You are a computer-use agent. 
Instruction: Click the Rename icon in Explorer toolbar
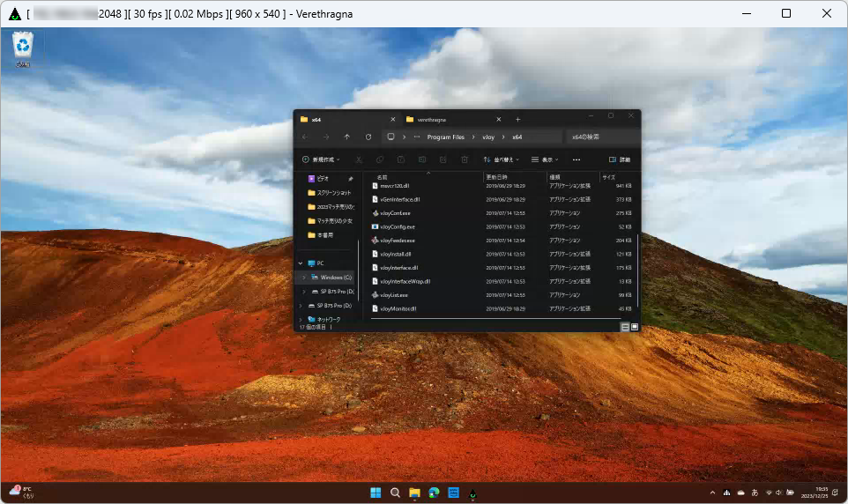coord(422,159)
